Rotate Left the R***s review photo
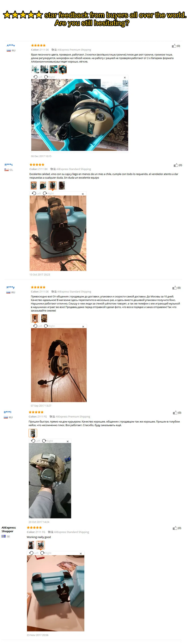 (36, 193)
